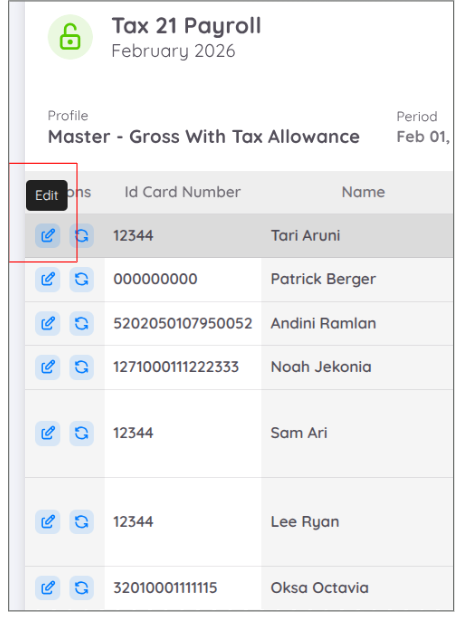The height and width of the screenshot is (620, 467).
Task: Click the Name column header
Action: (363, 192)
